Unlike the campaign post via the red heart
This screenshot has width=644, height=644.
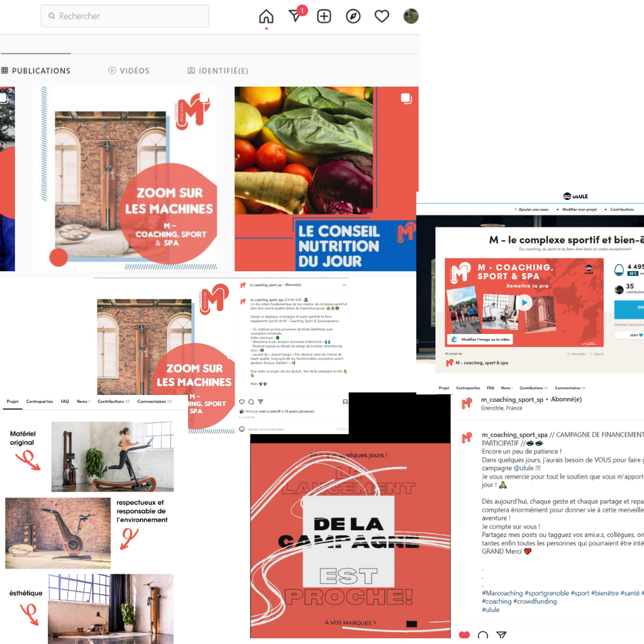(x=464, y=635)
